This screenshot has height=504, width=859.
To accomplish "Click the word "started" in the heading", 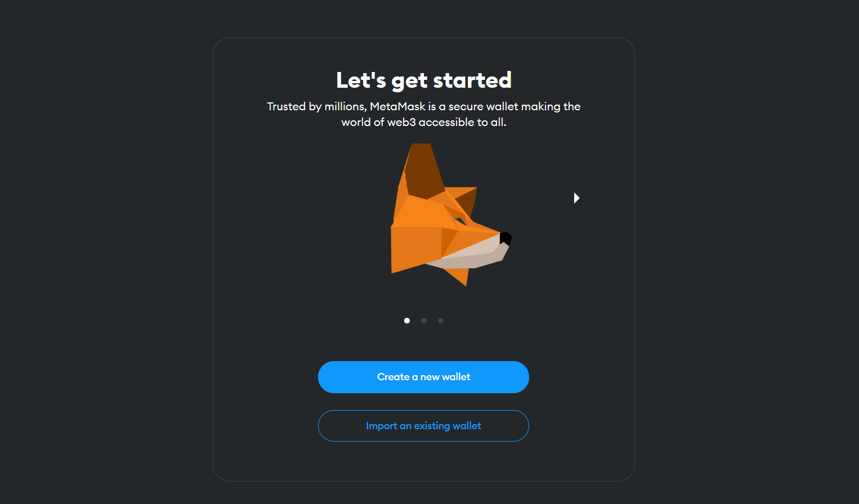I will (x=472, y=80).
